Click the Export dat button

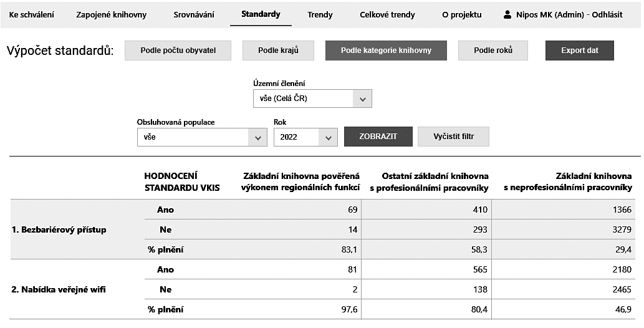point(580,51)
